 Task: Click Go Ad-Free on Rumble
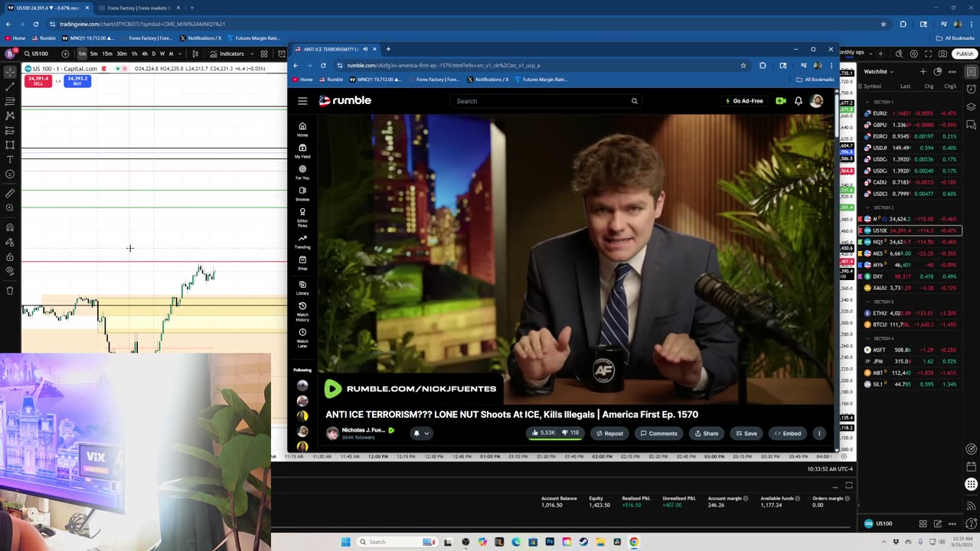click(x=743, y=101)
